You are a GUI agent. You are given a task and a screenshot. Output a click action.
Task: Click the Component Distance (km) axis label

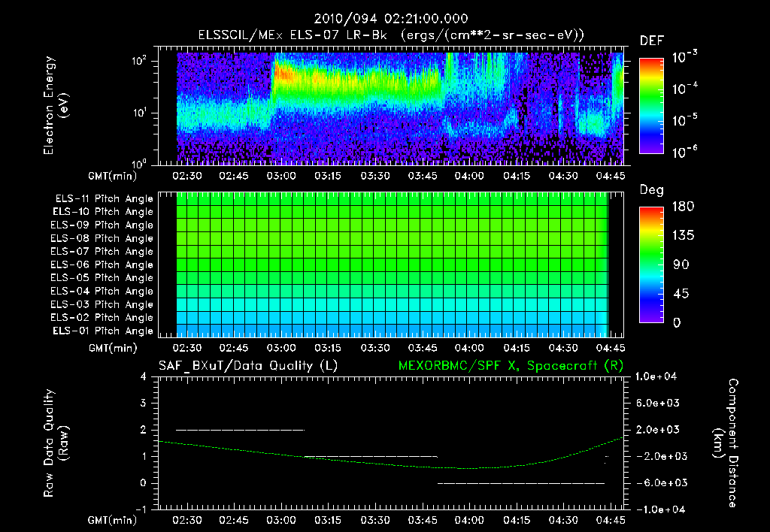726,443
